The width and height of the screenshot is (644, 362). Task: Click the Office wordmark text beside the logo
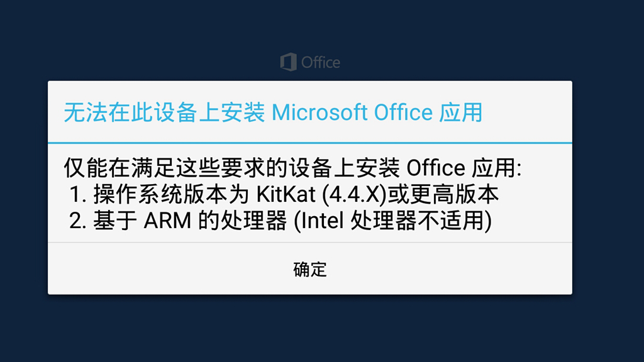[321, 62]
